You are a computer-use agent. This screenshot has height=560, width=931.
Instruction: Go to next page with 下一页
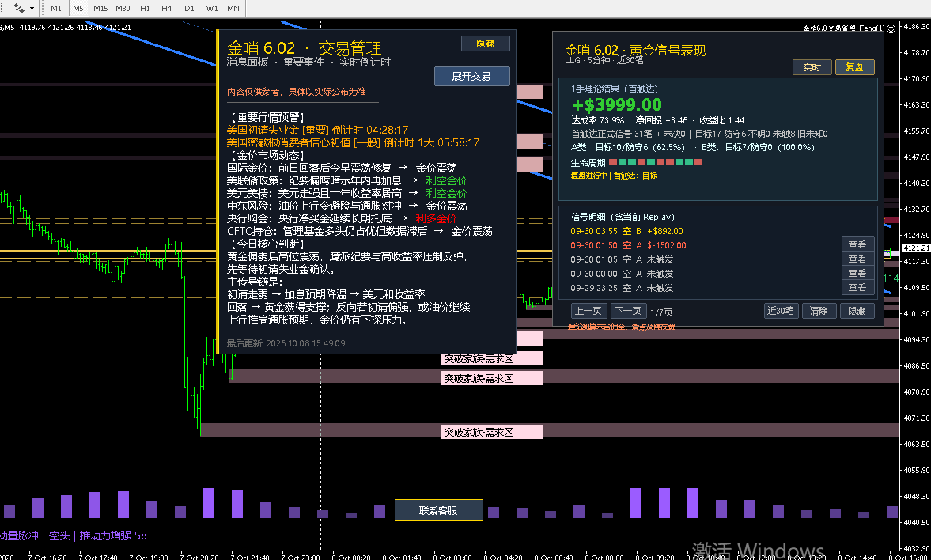point(629,311)
